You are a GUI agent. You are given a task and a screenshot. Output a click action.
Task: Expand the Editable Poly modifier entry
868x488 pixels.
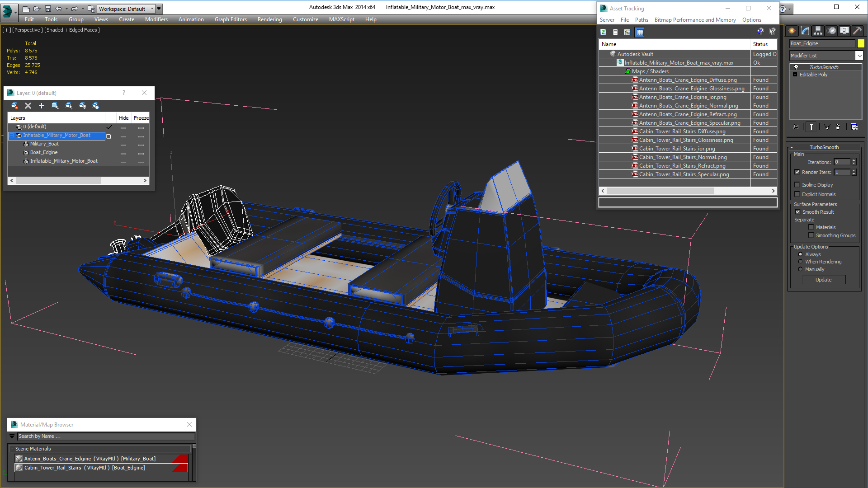coord(795,75)
